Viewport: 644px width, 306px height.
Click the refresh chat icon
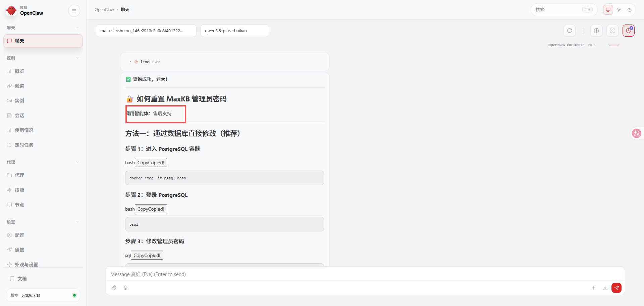click(x=569, y=31)
